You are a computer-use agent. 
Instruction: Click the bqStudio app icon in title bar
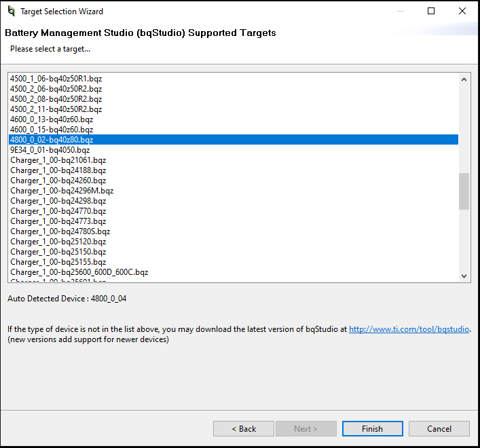(x=12, y=11)
